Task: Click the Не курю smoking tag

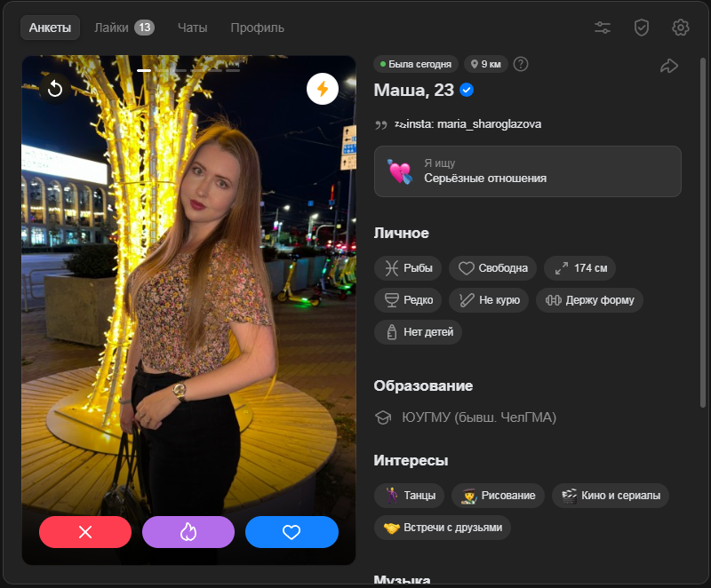Action: click(489, 300)
